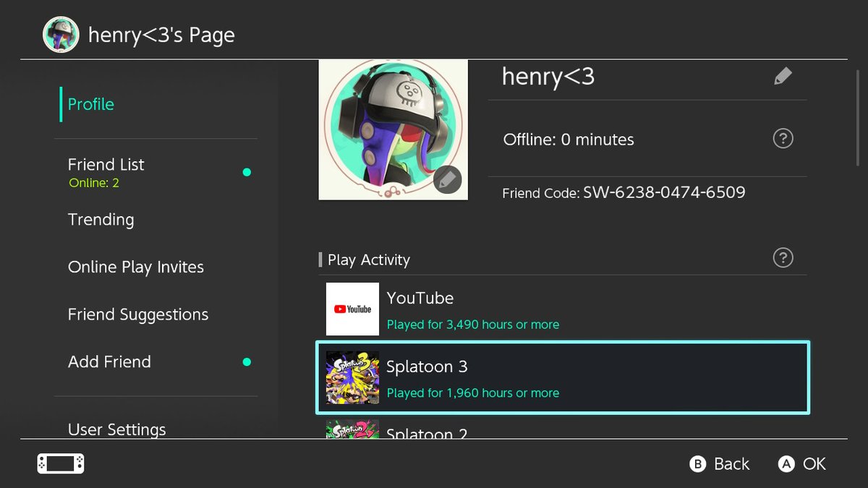
Task: Open Online Play Invites
Action: [x=136, y=267]
